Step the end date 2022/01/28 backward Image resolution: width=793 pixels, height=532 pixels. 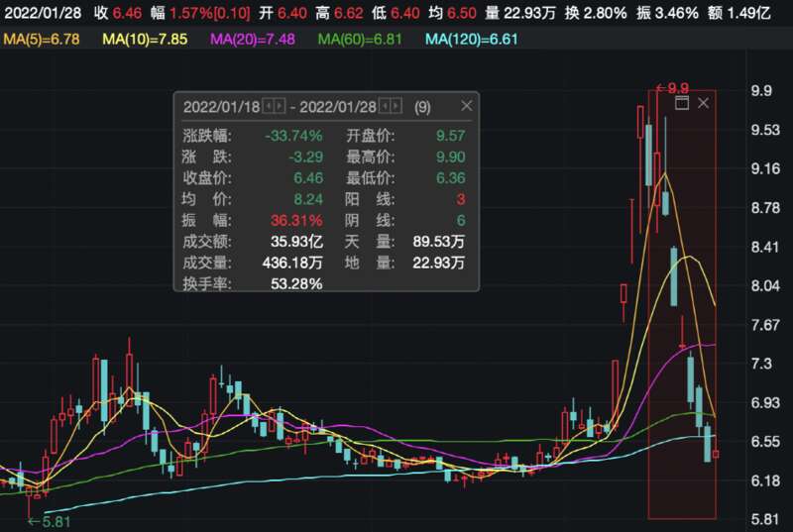click(385, 107)
